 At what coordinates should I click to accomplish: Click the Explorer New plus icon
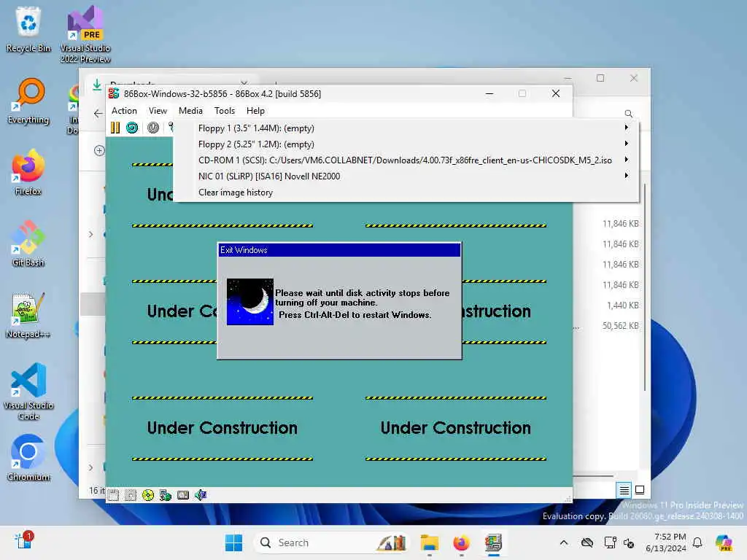click(99, 150)
